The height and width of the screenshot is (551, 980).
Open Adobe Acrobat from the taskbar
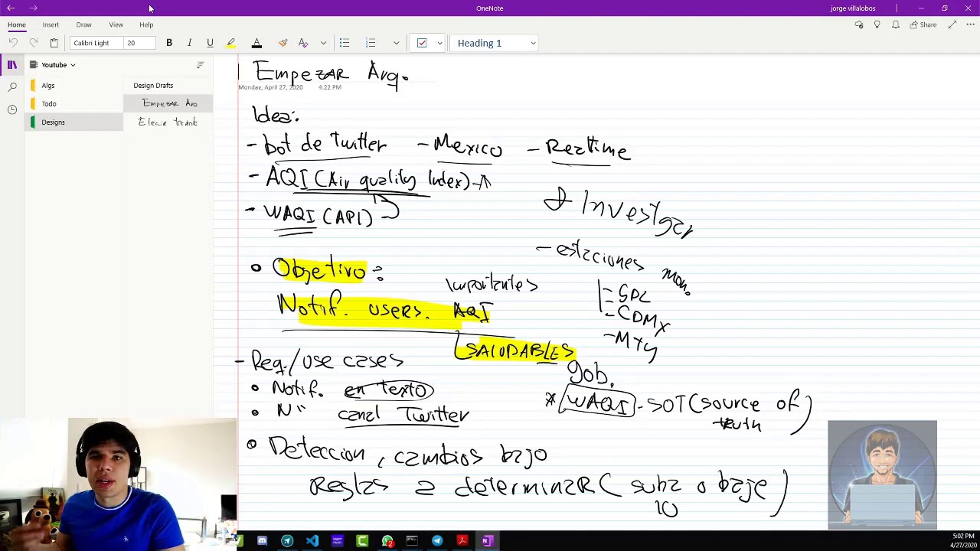pyautogui.click(x=462, y=541)
